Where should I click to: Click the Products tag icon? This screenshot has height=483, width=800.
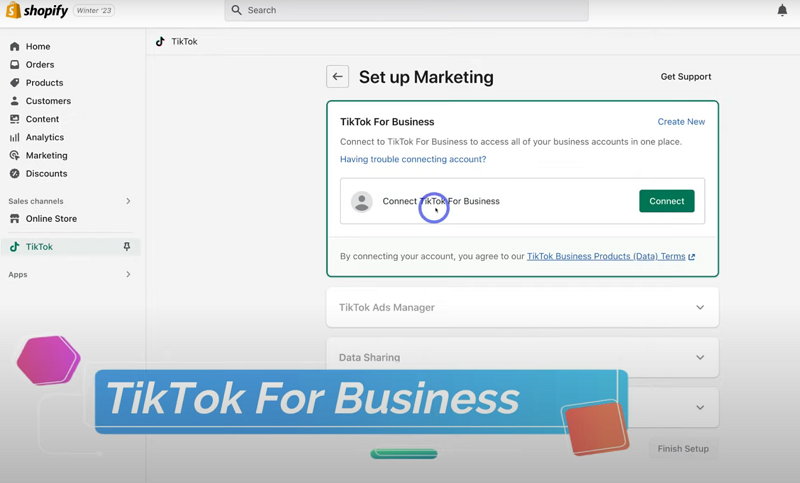point(15,83)
